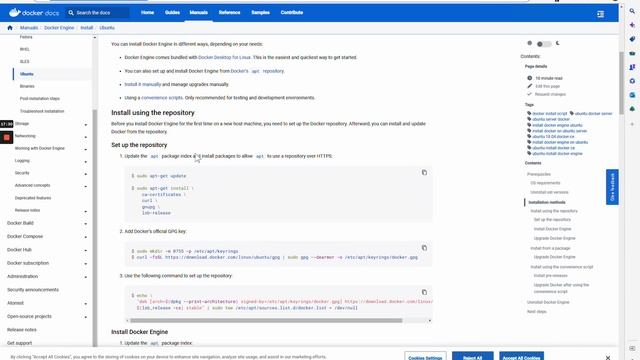
Task: Expand the Storage section
Action: click(x=86, y=124)
